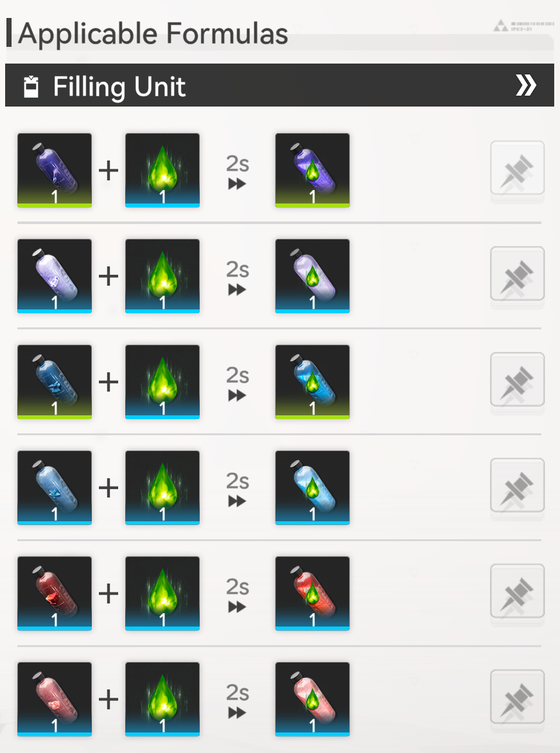Pin the pink bottle formula
The height and width of the screenshot is (753, 560).
517,697
